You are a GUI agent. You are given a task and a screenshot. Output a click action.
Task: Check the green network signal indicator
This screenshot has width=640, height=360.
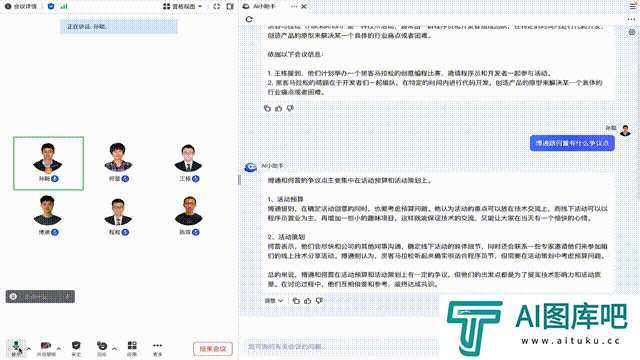pos(64,7)
